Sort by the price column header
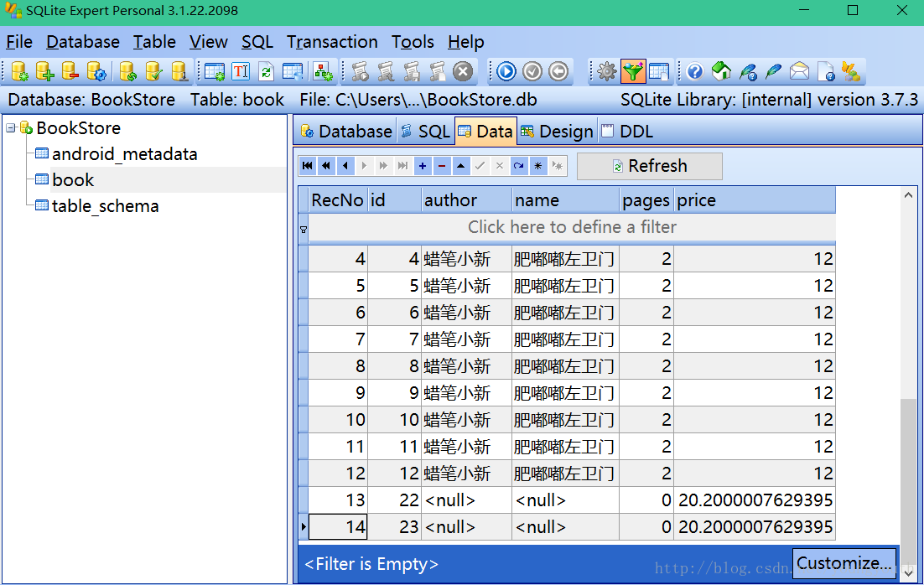 tap(755, 200)
